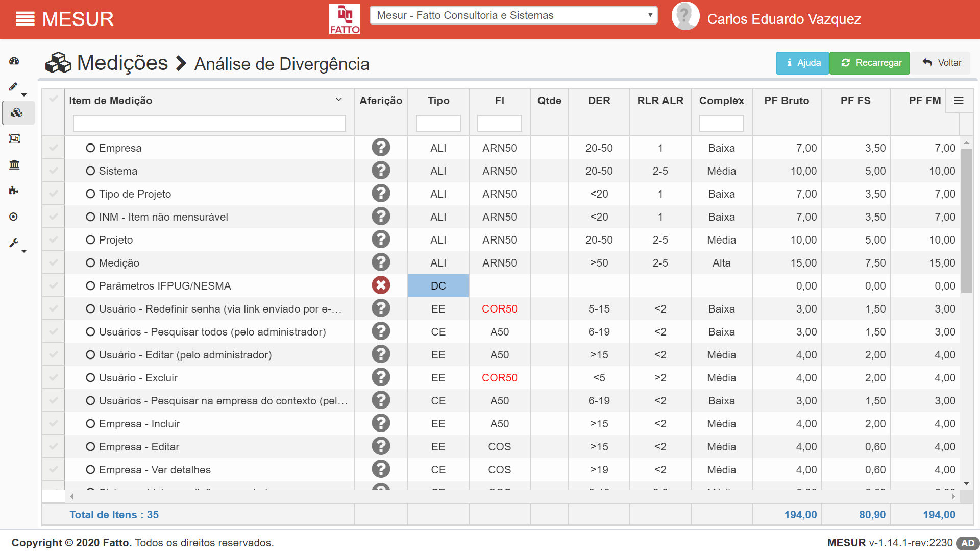Open the wrench tools menu in sidebar
This screenshot has width=980, height=551.
14,243
